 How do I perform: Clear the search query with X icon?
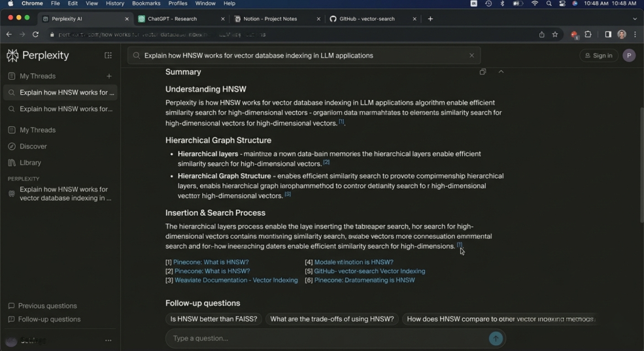coord(471,56)
